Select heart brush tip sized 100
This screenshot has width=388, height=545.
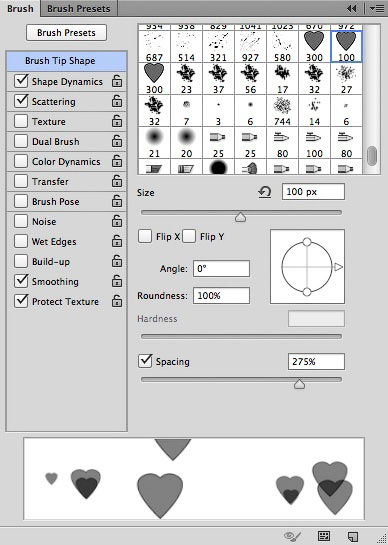pos(346,47)
